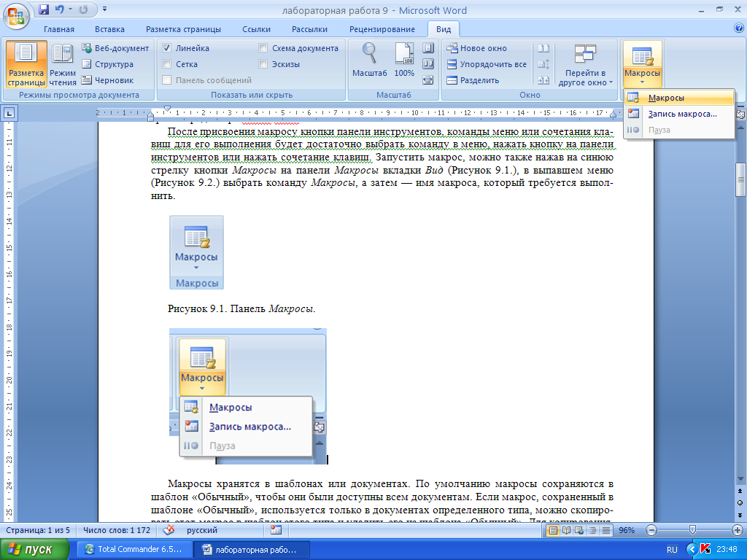
Task: Select Разметка страницы view mode
Action: tap(26, 65)
